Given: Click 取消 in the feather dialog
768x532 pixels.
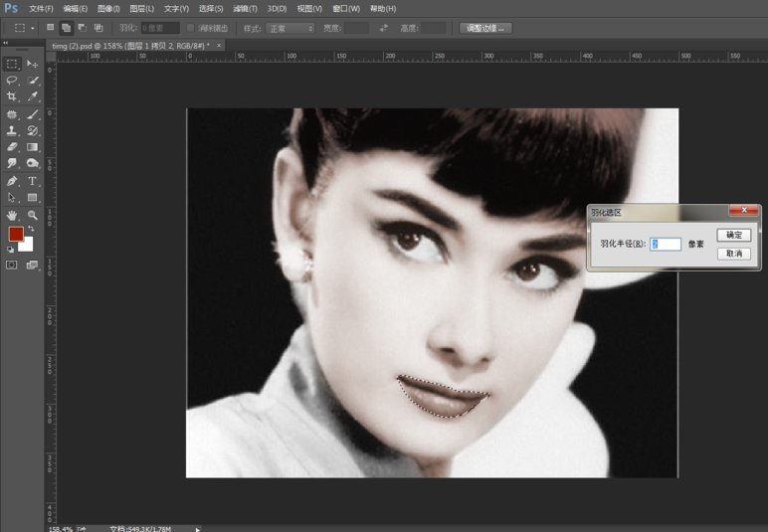Looking at the screenshot, I should pos(733,254).
